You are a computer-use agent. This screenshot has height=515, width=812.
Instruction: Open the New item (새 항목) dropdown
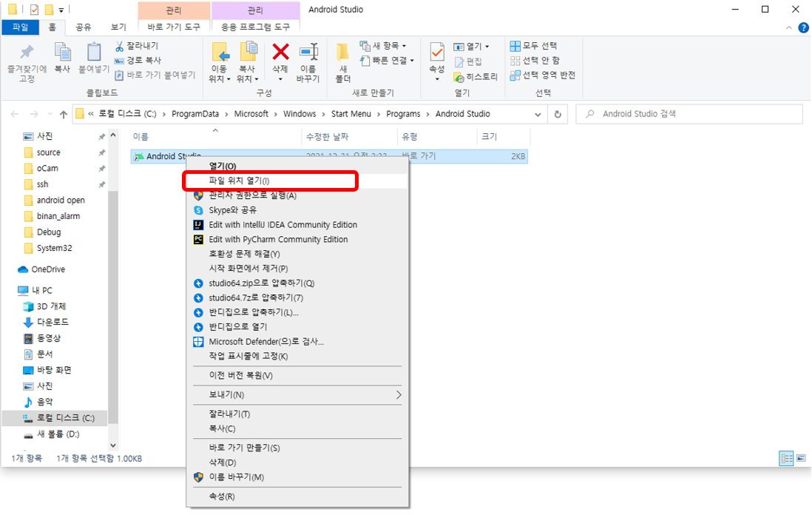383,46
